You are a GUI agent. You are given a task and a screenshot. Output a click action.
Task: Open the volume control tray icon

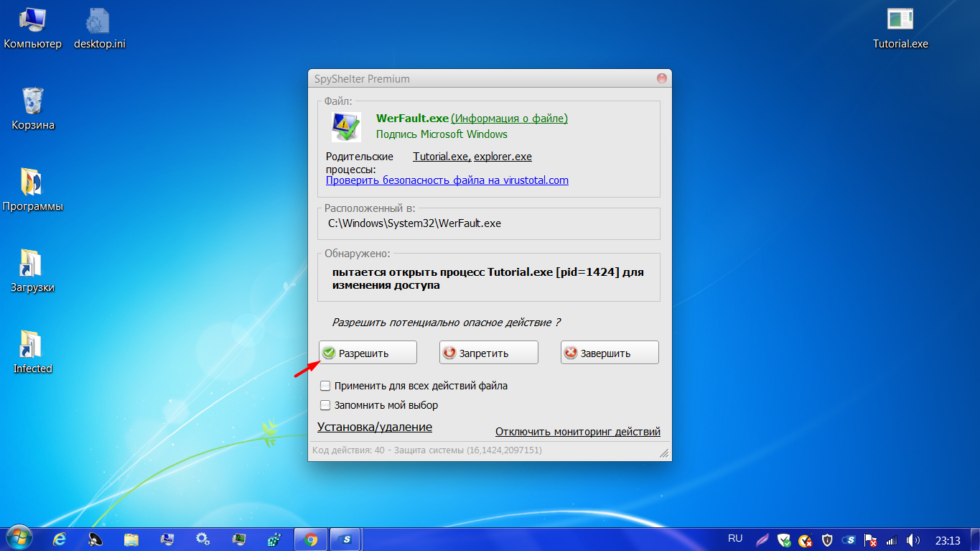[913, 540]
